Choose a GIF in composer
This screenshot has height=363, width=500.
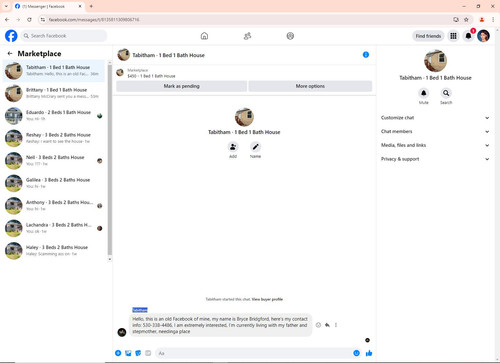click(x=148, y=353)
